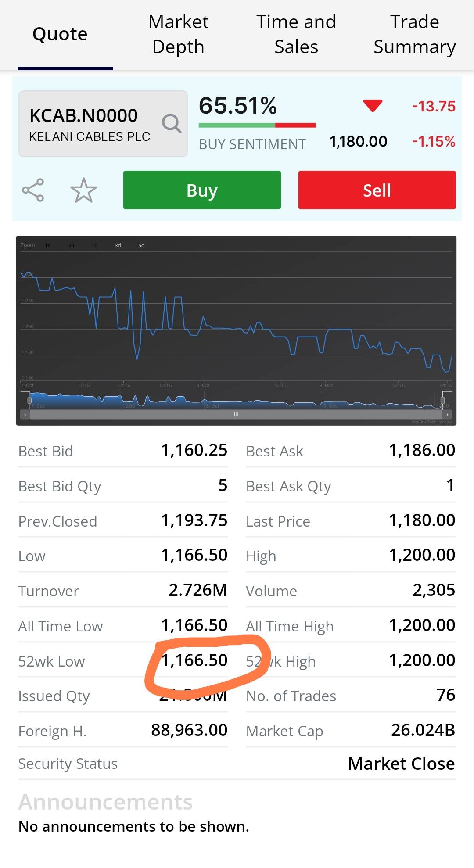The width and height of the screenshot is (474, 868).
Task: Click chart scrollbar right arrow
Action: (447, 414)
